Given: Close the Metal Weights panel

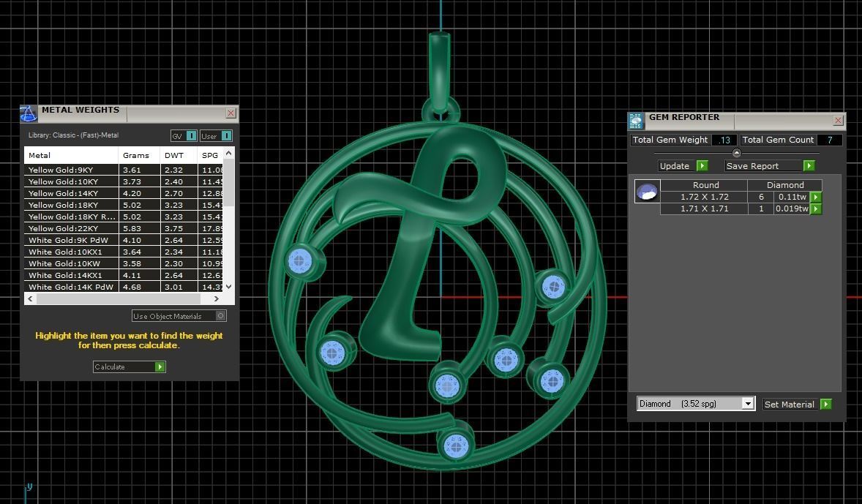Looking at the screenshot, I should click(231, 113).
